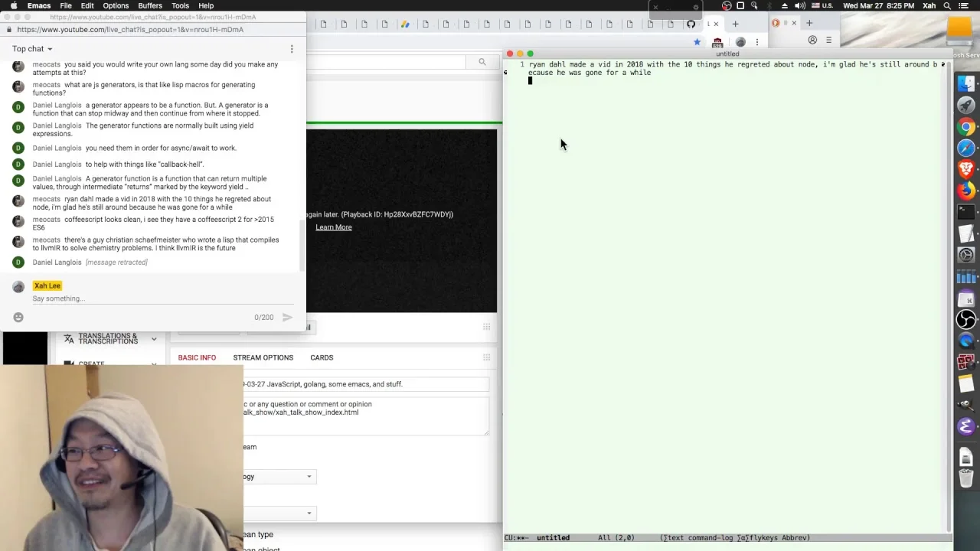Image resolution: width=980 pixels, height=551 pixels.
Task: Click the Brave profile icon
Action: 812,40
